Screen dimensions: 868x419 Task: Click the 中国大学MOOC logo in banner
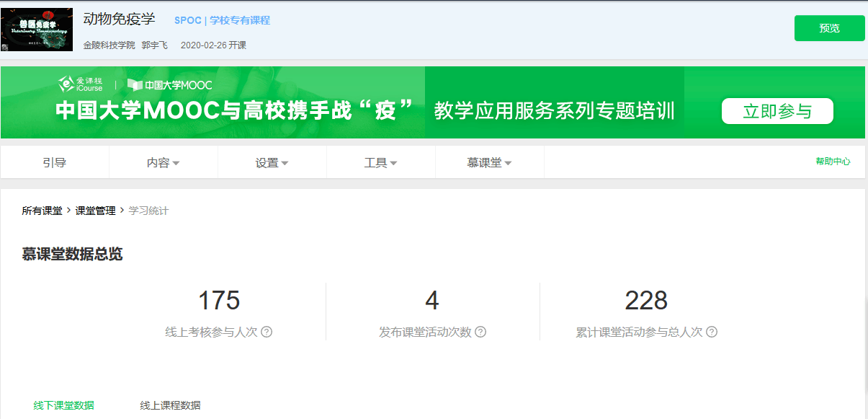pos(170,85)
